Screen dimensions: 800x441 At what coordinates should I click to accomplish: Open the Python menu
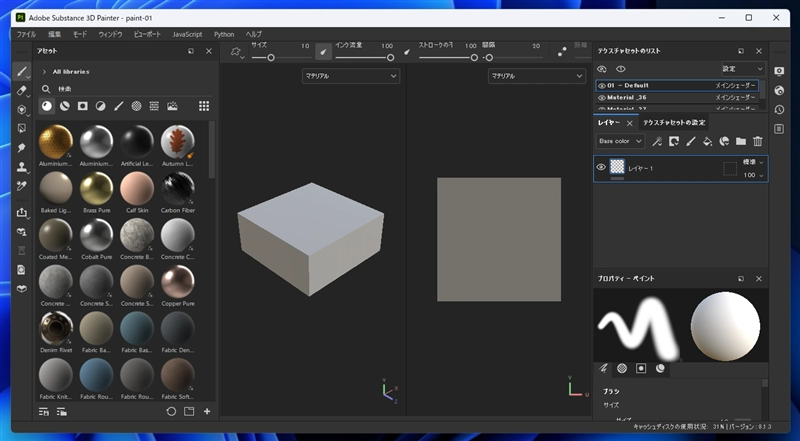224,34
